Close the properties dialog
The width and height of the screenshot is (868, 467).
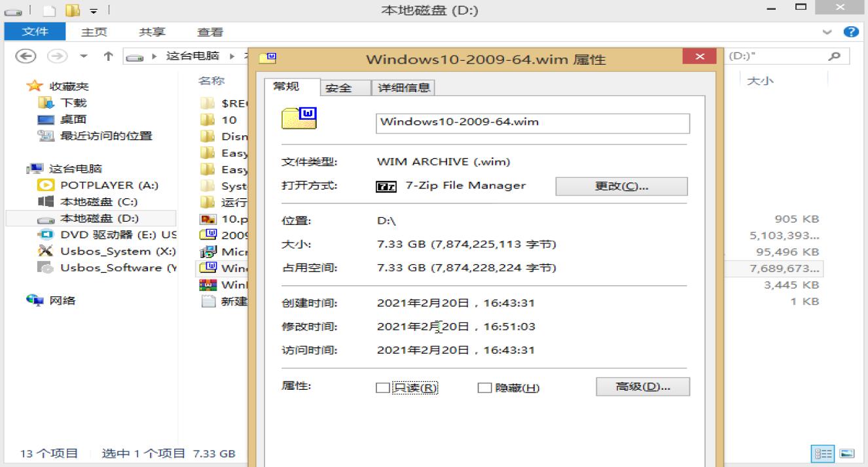click(698, 56)
